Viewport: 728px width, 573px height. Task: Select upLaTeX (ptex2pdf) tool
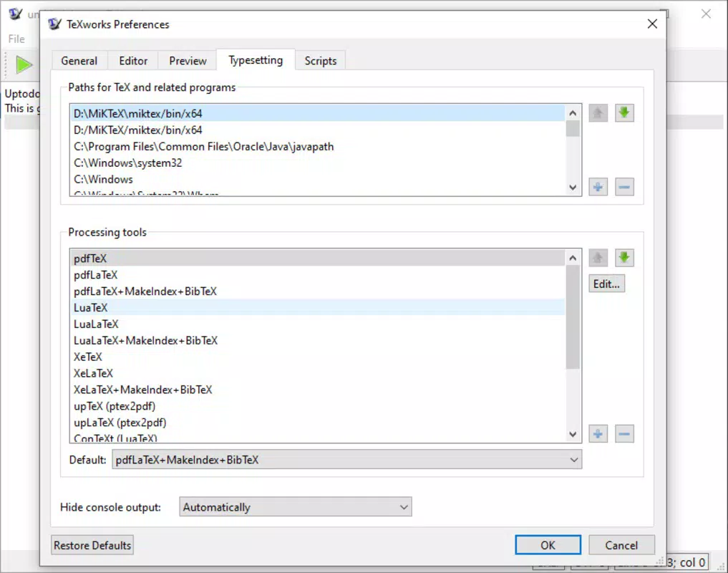tap(318, 423)
